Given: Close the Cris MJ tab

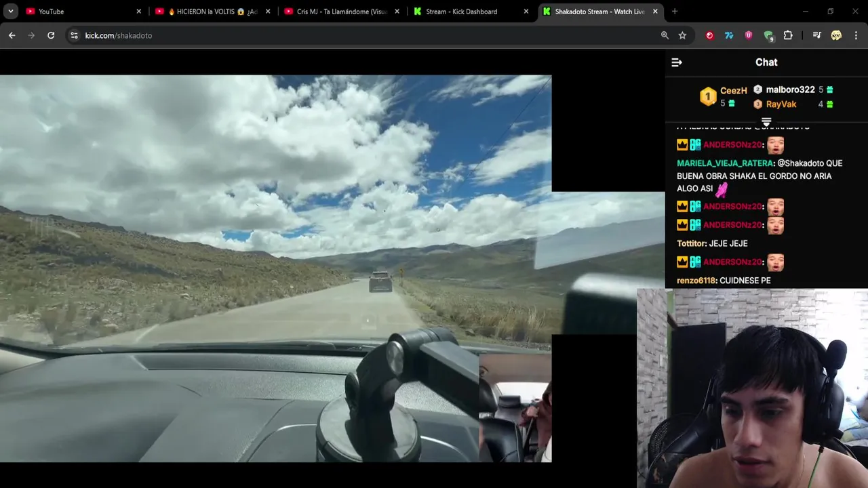Looking at the screenshot, I should coord(397,12).
